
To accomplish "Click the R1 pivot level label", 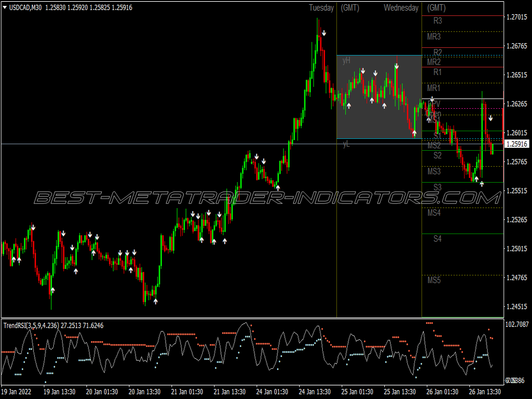I will [x=437, y=72].
